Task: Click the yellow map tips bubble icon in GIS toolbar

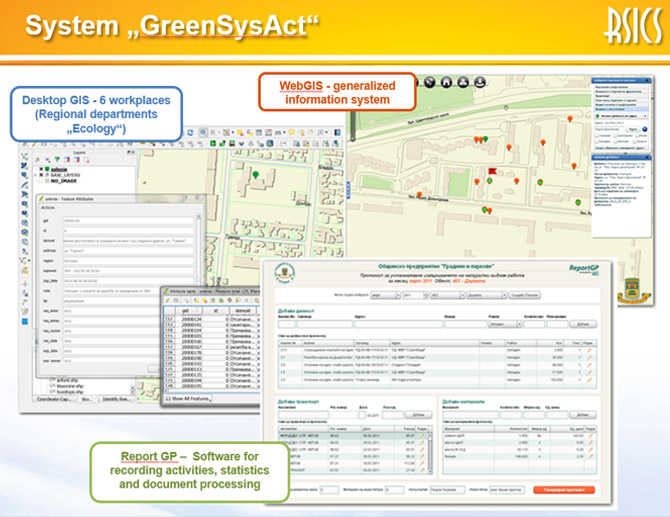Action: coord(291,132)
